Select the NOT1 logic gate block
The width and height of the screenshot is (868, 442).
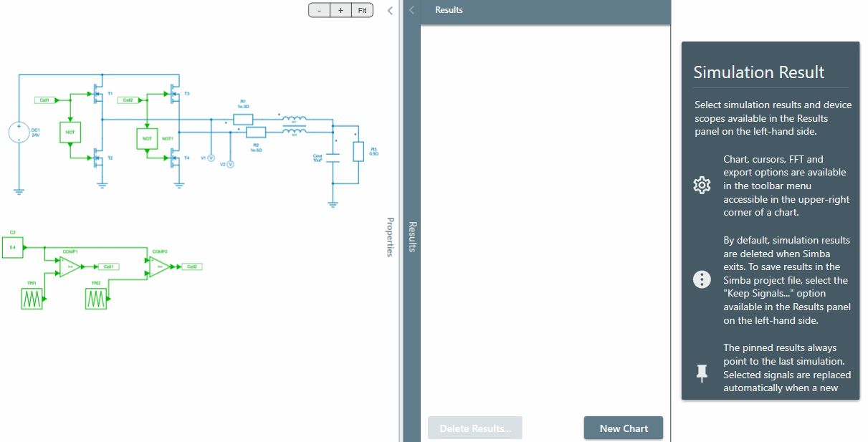click(147, 138)
